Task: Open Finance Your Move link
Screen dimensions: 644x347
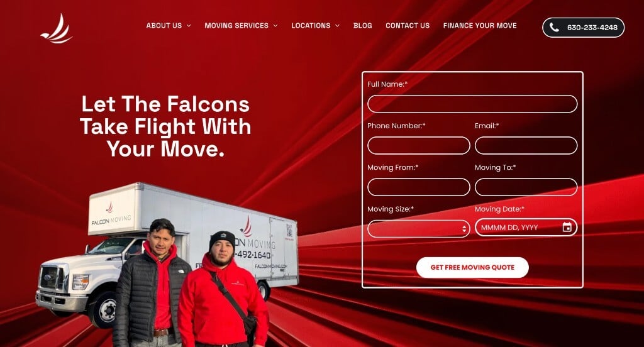Action: 480,26
